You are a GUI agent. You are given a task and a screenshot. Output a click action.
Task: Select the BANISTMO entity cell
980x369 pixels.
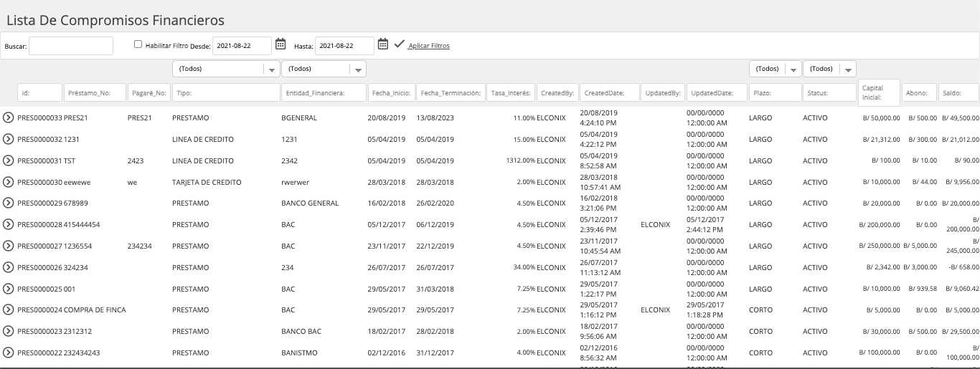[298, 353]
